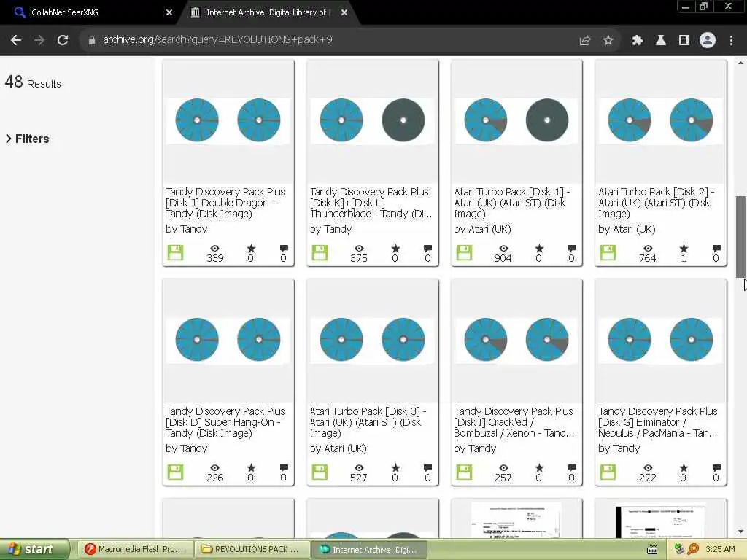Screen dimensions: 747x560
Task: Bookmark this page with the star icon
Action: [608, 41]
